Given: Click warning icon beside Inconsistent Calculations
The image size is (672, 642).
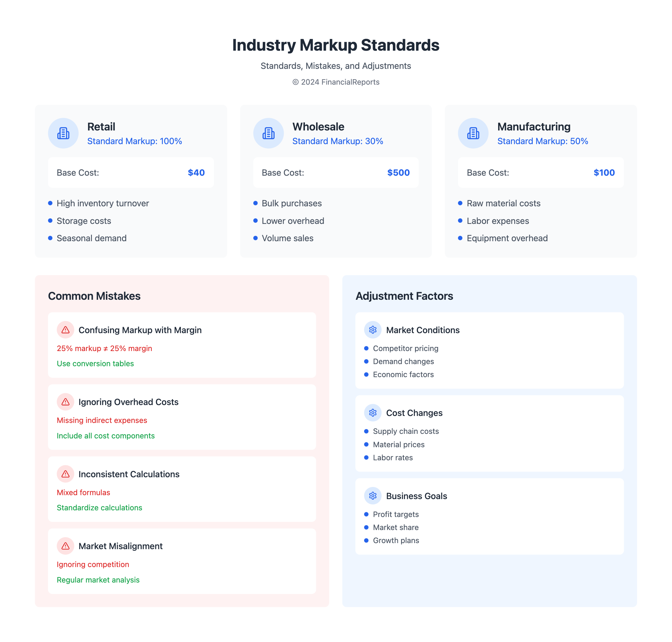Looking at the screenshot, I should click(x=65, y=474).
